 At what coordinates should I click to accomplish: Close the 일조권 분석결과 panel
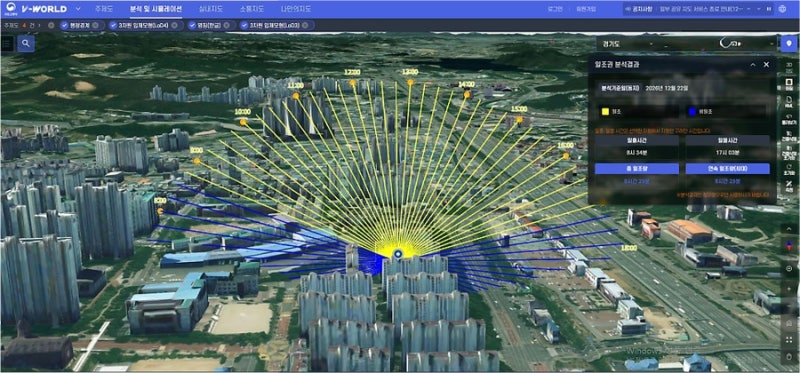[x=766, y=64]
